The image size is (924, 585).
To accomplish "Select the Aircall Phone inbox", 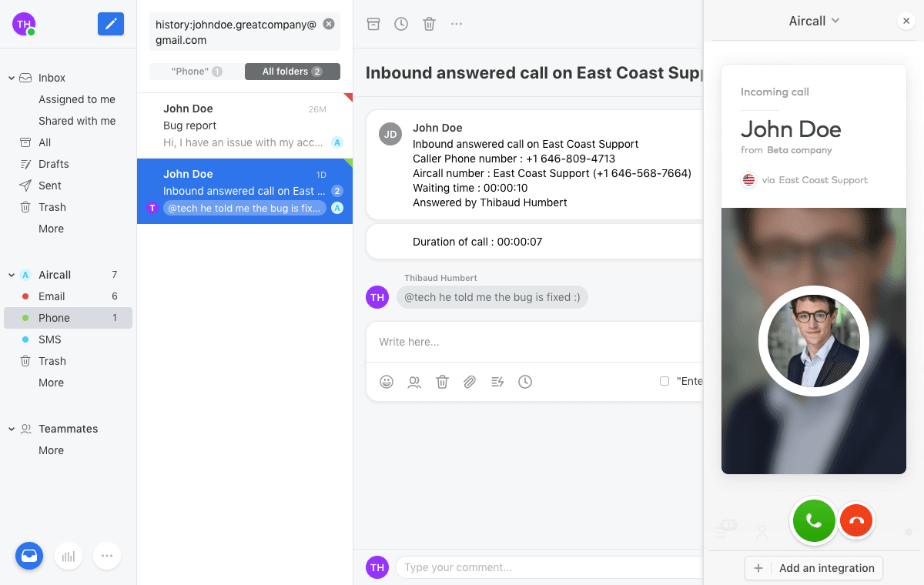I will coord(68,318).
